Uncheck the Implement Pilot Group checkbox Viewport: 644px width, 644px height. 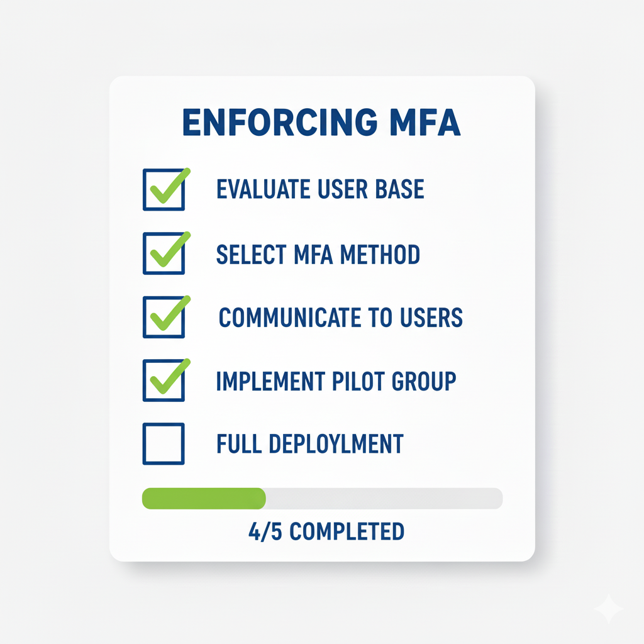coord(164,380)
